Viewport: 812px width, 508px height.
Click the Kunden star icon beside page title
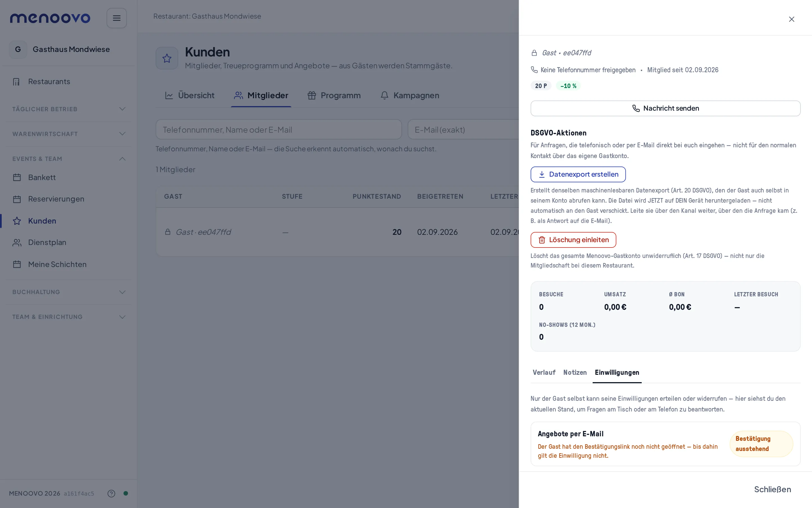tap(167, 58)
